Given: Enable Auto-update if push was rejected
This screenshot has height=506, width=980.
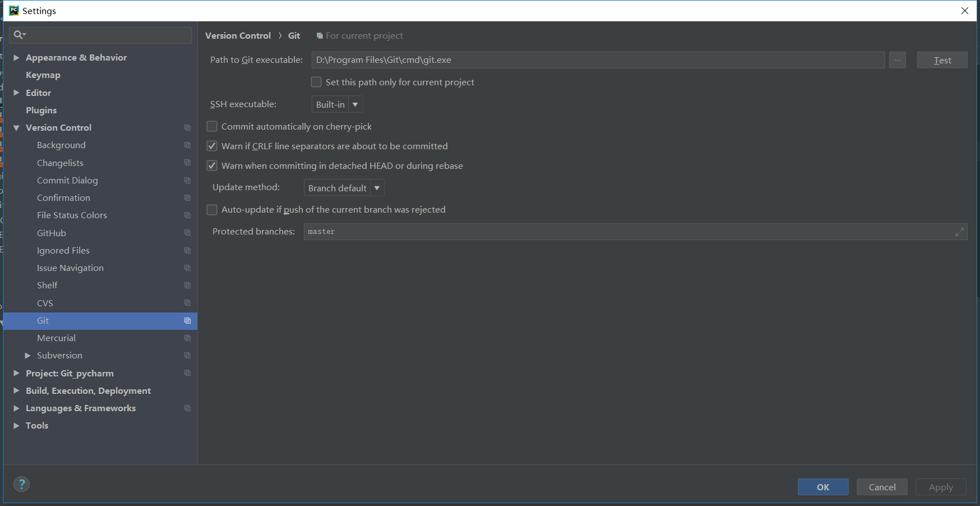Looking at the screenshot, I should tap(212, 209).
